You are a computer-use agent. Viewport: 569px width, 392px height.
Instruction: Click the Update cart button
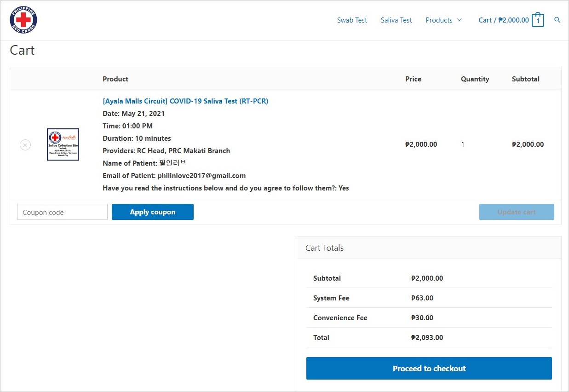[517, 212]
